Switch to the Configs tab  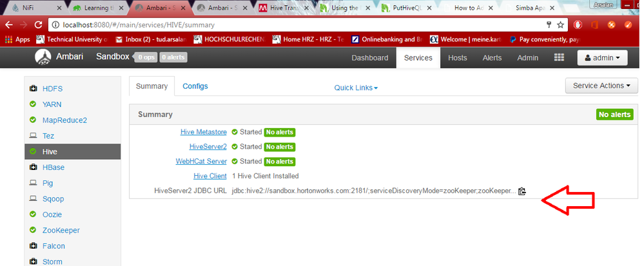coord(195,86)
